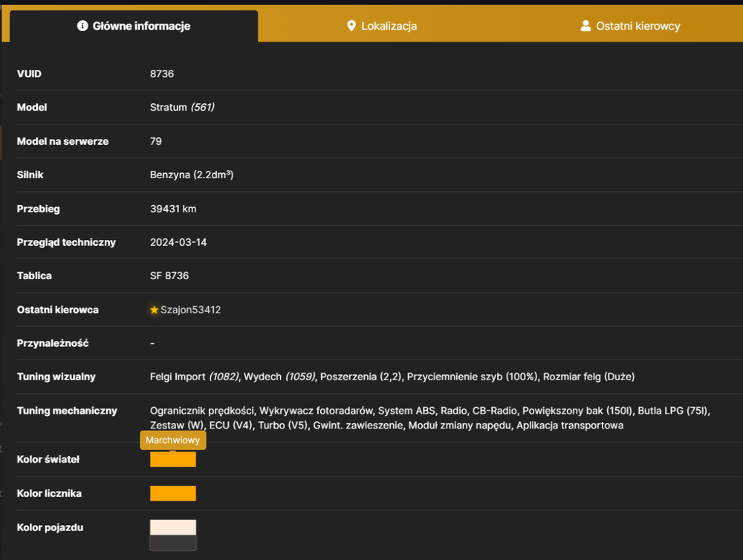743x560 pixels.
Task: Switch to the Lokalizacja tab
Action: click(x=381, y=26)
